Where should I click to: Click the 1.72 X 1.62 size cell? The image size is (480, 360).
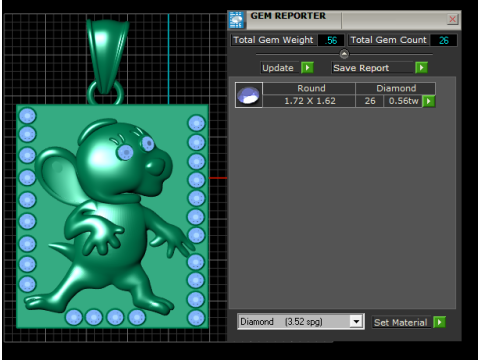point(309,101)
